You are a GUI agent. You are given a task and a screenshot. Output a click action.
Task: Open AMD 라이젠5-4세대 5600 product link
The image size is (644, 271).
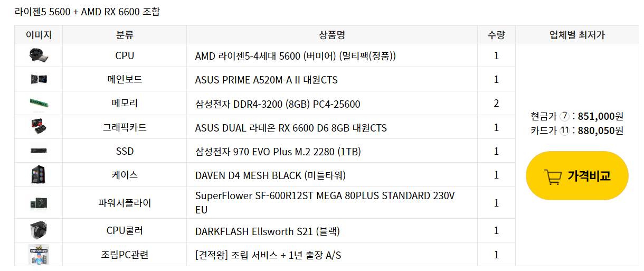295,55
